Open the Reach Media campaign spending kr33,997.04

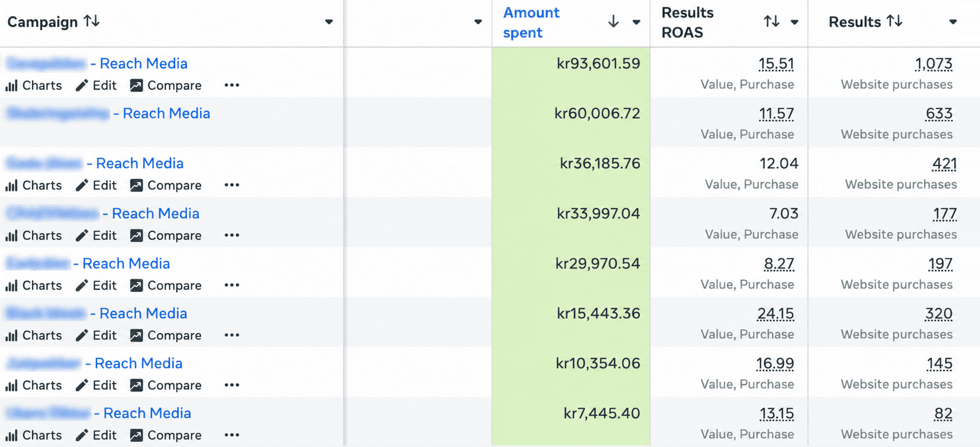(x=103, y=213)
